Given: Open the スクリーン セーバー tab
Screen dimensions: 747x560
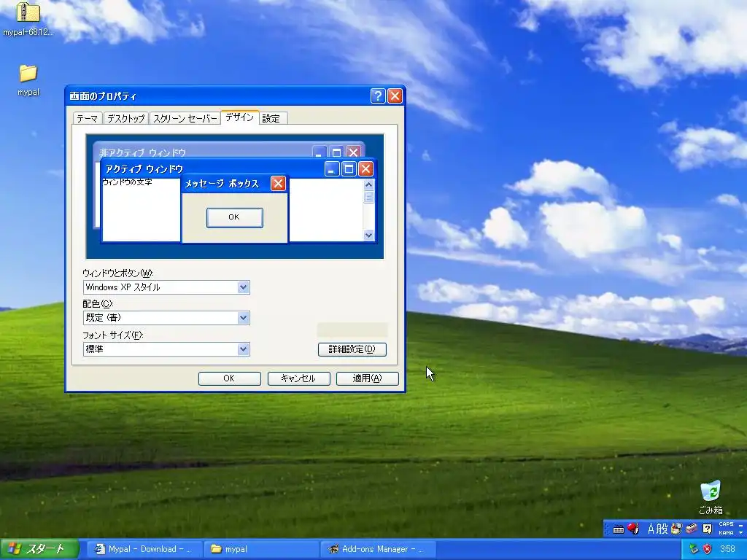Looking at the screenshot, I should 185,119.
